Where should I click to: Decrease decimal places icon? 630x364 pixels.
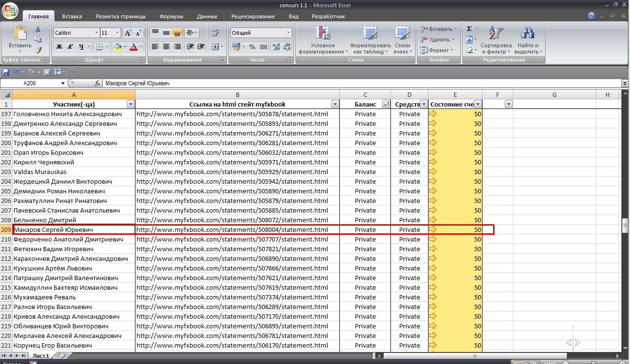[287, 47]
